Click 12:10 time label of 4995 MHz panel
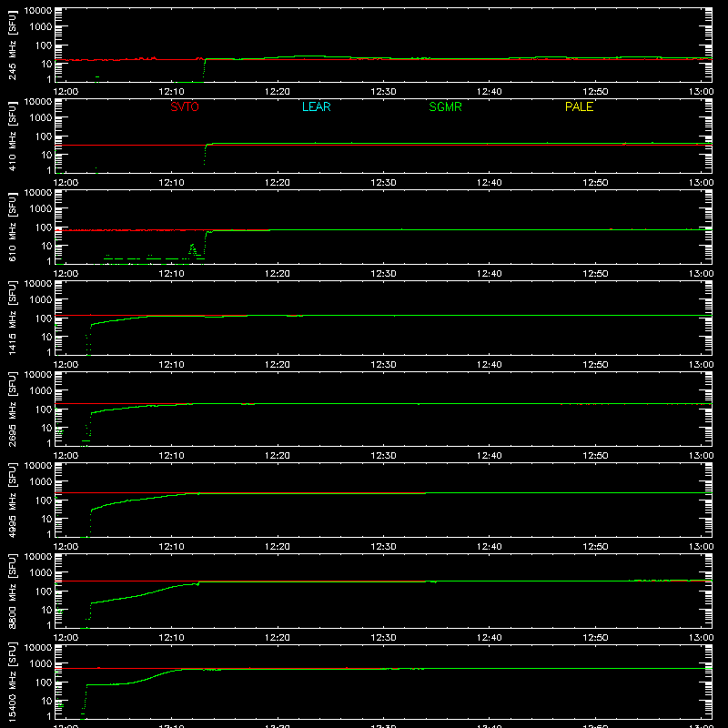The width and height of the screenshot is (728, 728). (171, 547)
